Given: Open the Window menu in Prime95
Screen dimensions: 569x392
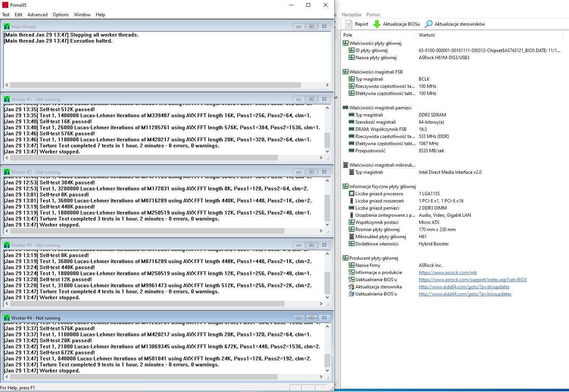Looking at the screenshot, I should click(x=82, y=15).
